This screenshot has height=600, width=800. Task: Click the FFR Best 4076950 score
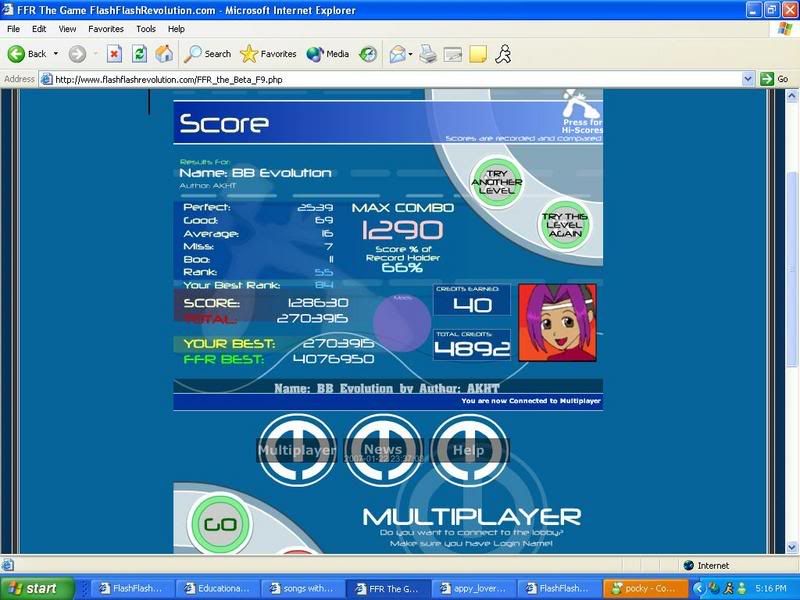coord(334,359)
